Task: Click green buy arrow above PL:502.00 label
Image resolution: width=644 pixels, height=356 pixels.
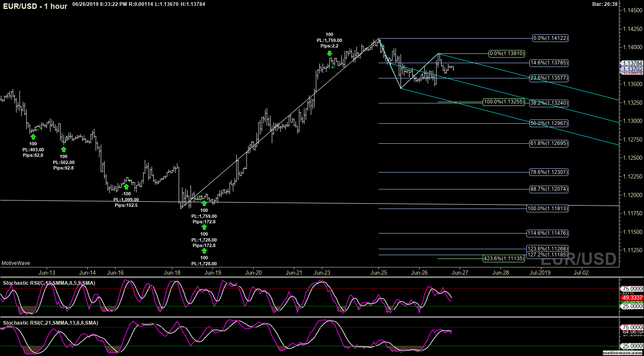Action: click(64, 149)
